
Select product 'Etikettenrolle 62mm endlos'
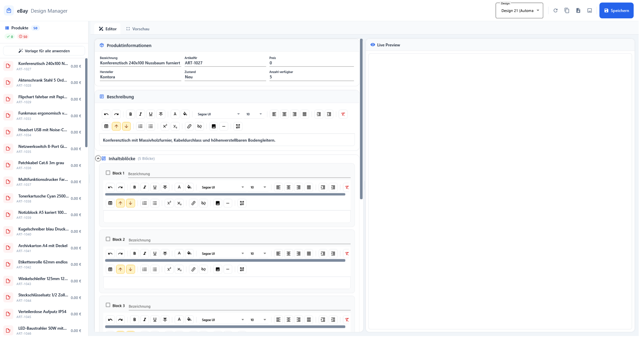[43, 264]
